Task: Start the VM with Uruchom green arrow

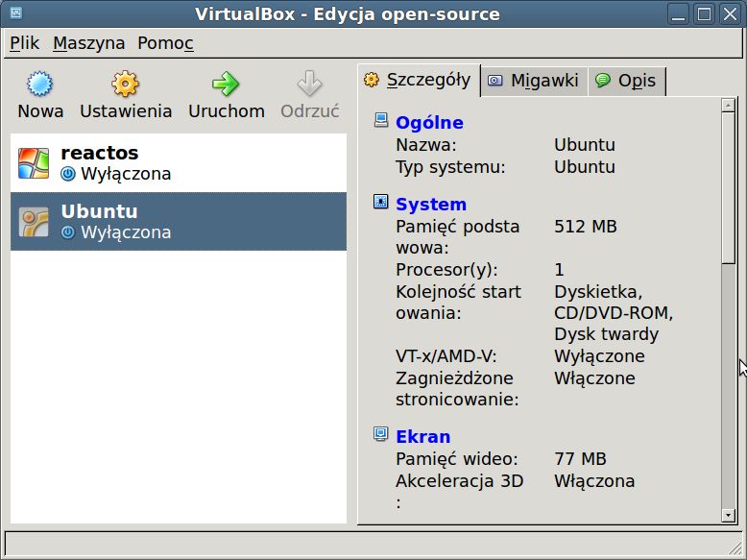Action: point(226,84)
